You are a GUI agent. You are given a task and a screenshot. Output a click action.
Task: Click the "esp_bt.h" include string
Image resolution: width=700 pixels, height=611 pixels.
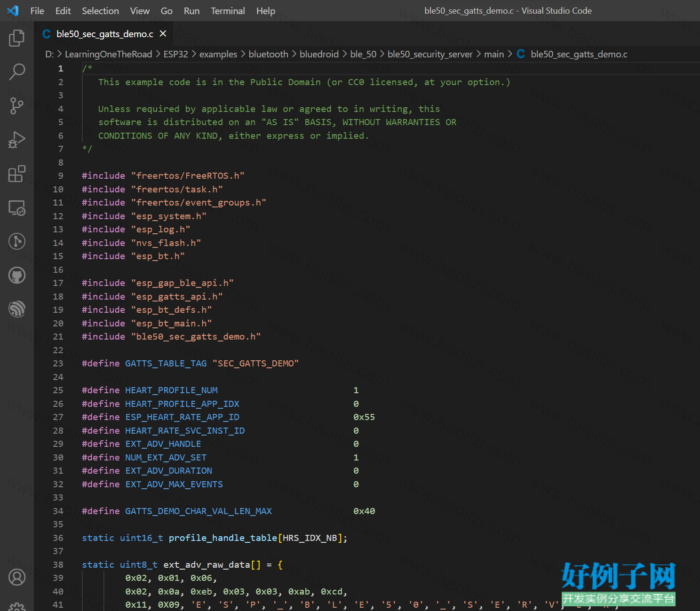click(x=158, y=256)
